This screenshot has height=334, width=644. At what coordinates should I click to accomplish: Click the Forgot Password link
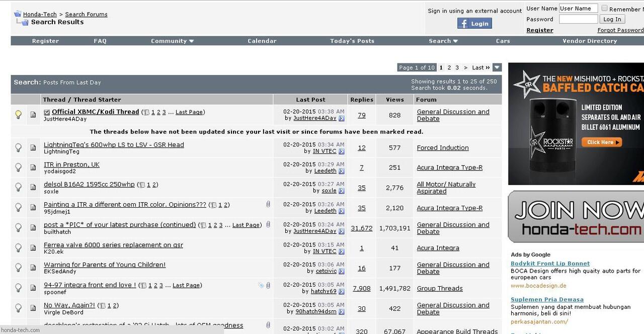point(620,30)
